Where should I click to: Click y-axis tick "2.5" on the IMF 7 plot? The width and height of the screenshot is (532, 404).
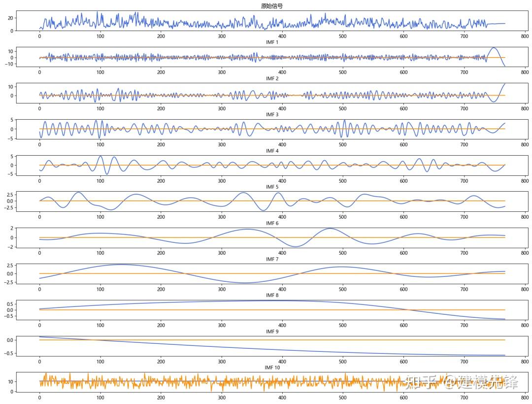point(10,265)
